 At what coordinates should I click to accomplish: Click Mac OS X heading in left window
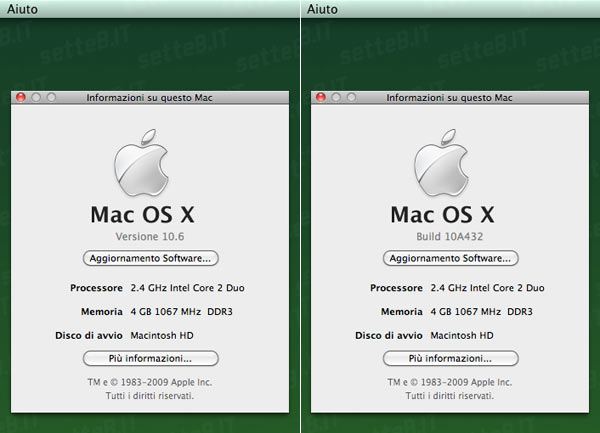click(x=143, y=215)
